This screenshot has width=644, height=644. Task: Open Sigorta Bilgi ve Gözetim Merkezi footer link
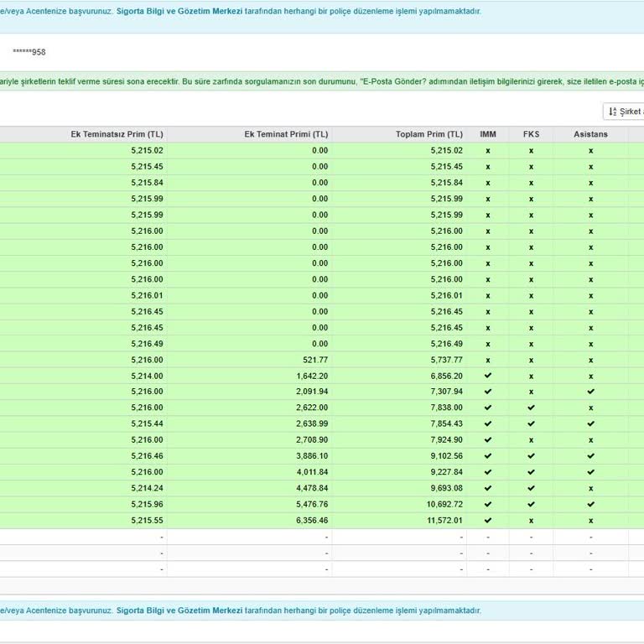click(179, 610)
